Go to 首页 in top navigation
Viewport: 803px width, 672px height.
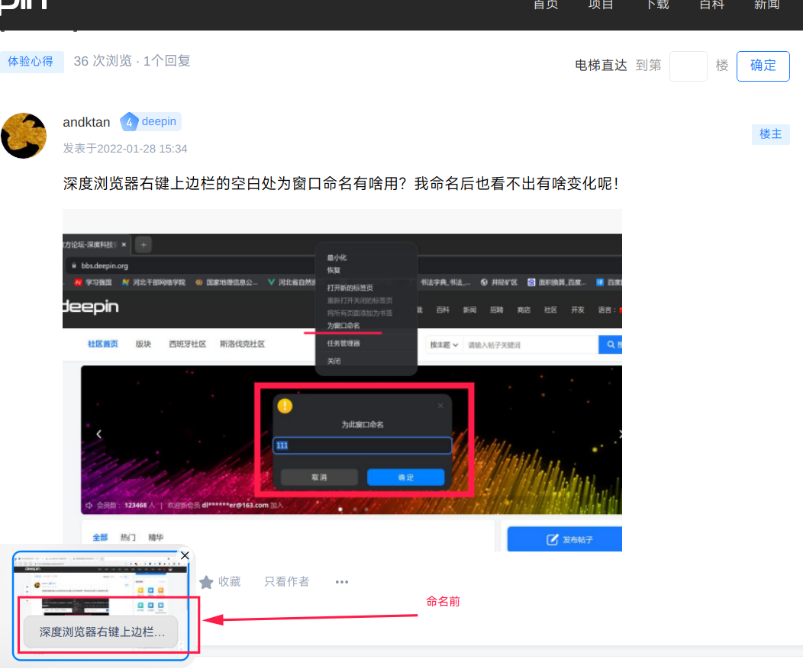coord(546,5)
